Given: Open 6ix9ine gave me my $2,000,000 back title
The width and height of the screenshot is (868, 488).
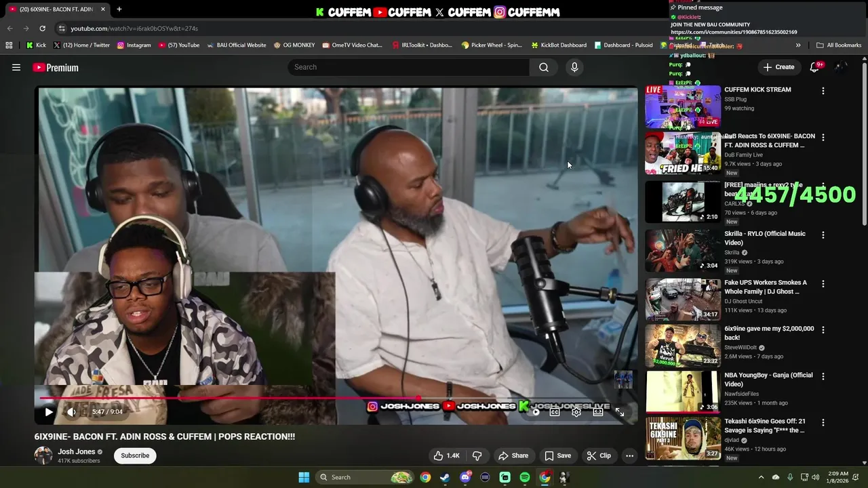Looking at the screenshot, I should coord(769,333).
